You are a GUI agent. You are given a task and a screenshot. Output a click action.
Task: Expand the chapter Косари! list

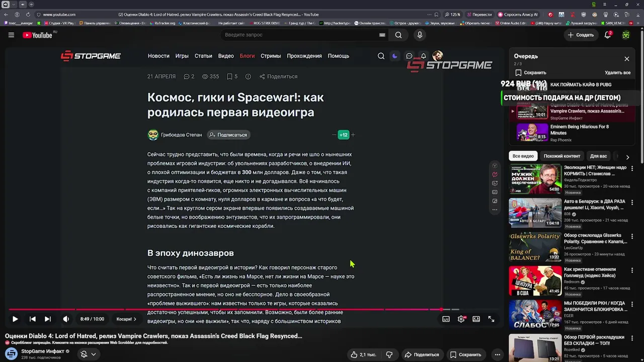pyautogui.click(x=127, y=319)
